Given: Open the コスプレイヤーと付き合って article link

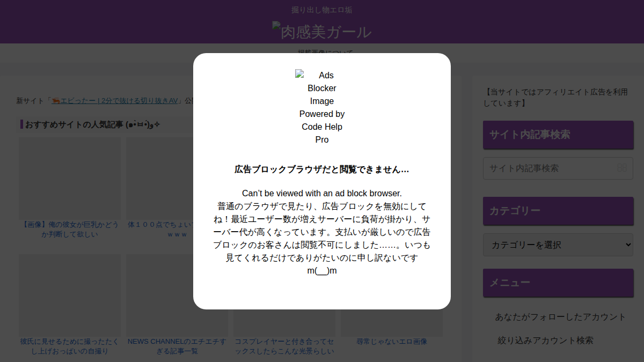Looking at the screenshot, I should [x=284, y=346].
